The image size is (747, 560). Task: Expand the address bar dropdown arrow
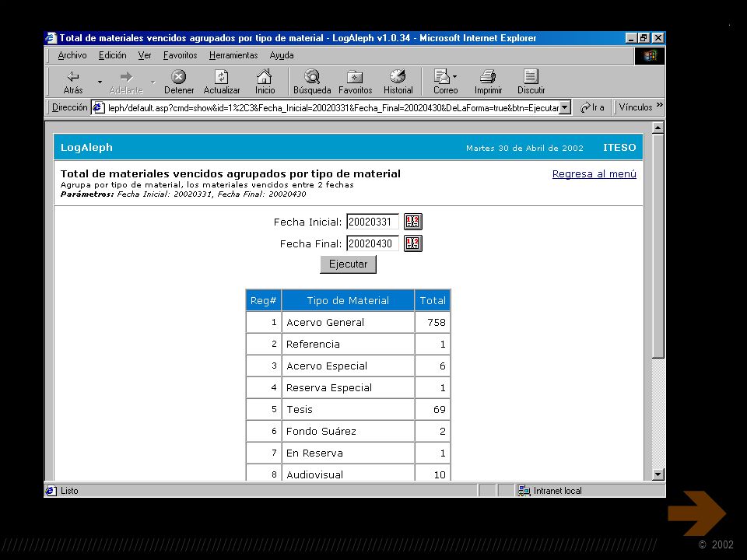pos(565,107)
